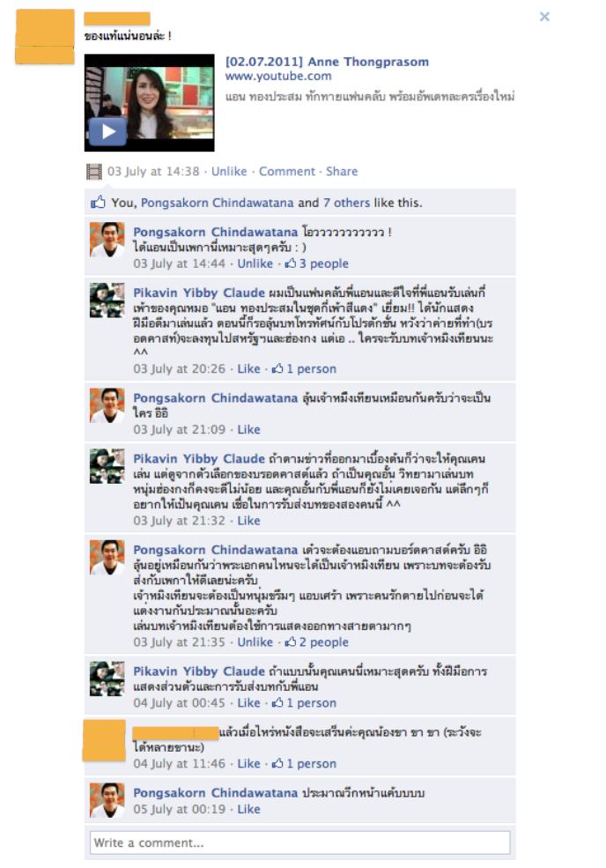Open the '[02.07.2011] Anne Thongprasom' video title
606x868 pixels.
point(327,62)
